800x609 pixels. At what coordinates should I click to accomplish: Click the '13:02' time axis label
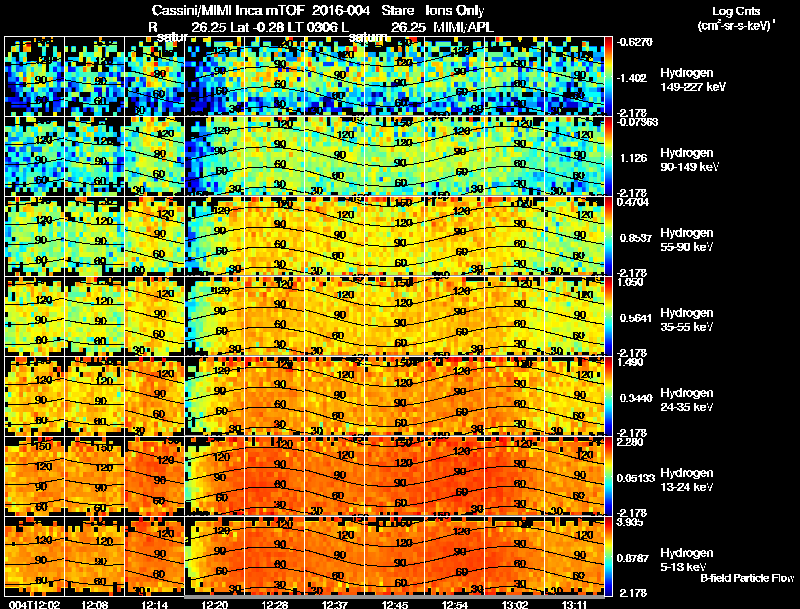(515, 604)
